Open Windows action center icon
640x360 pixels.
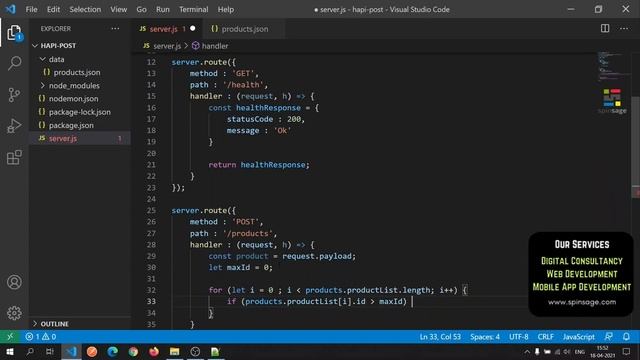pos(627,351)
